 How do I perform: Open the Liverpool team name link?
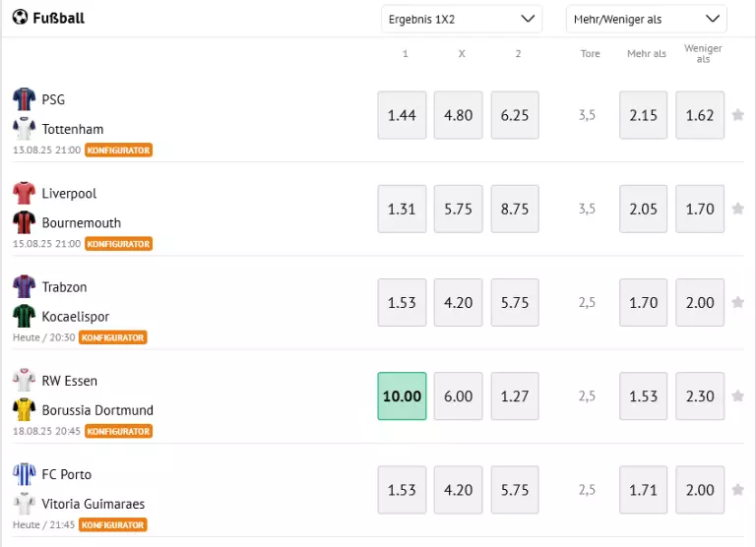coord(69,193)
